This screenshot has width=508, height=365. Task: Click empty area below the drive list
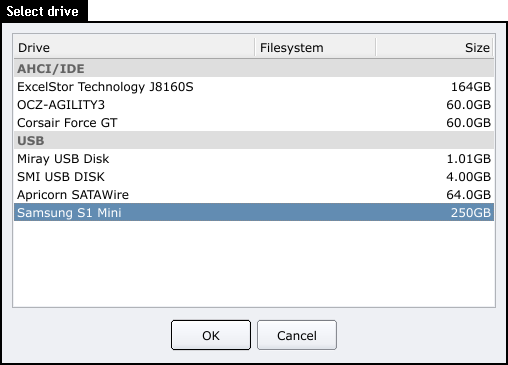pos(254,263)
